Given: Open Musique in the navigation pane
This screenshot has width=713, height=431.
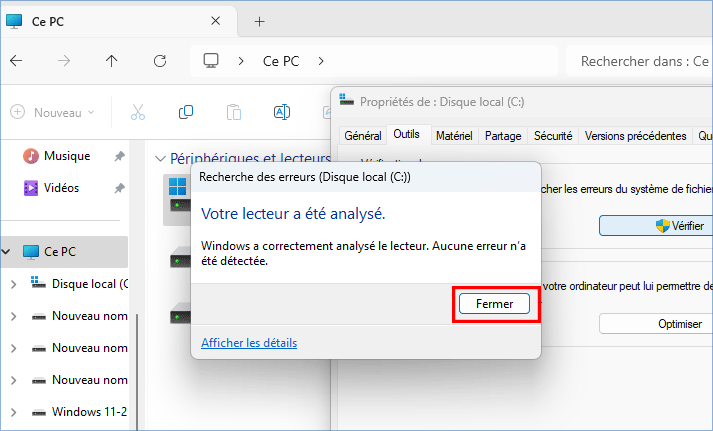Looking at the screenshot, I should (67, 156).
